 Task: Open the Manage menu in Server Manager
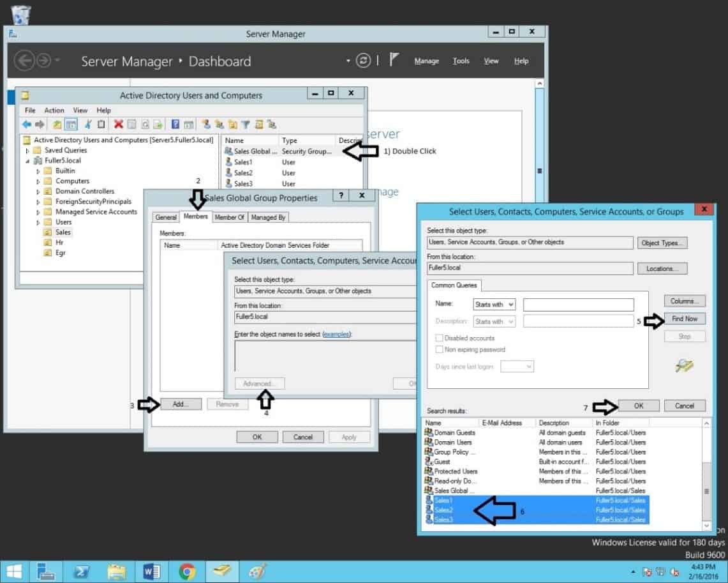click(426, 61)
